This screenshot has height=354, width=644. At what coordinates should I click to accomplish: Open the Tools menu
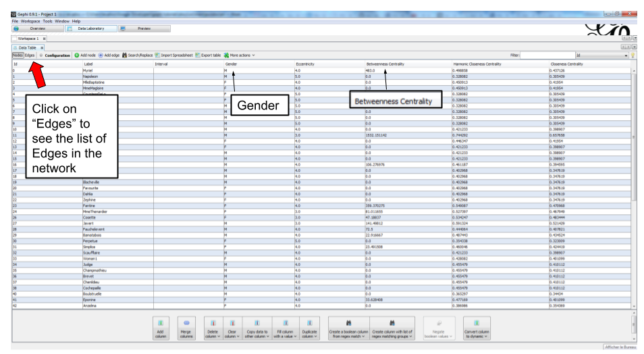[x=48, y=22]
